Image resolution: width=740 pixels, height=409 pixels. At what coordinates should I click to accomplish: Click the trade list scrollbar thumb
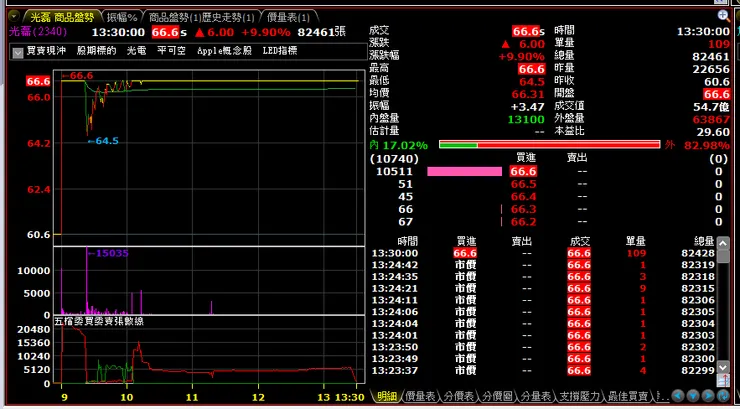pos(723,256)
